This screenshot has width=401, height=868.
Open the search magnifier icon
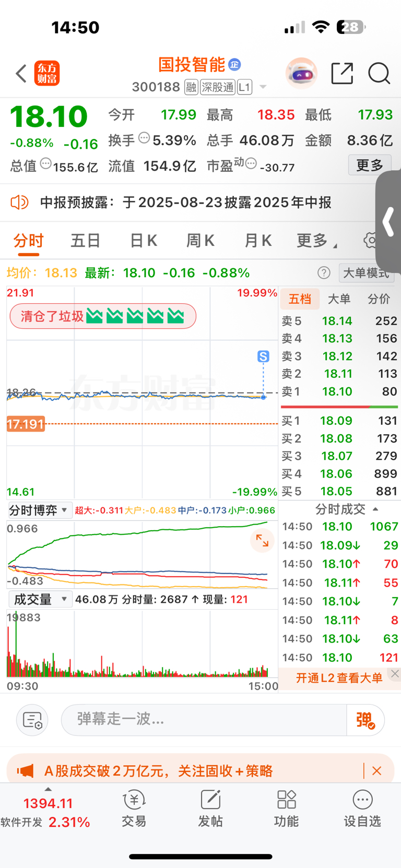point(379,73)
